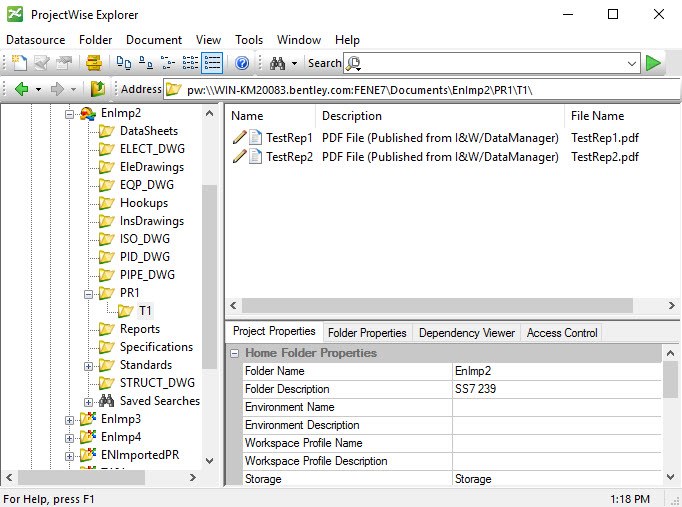Screen dimensions: 682x507
Task: Switch to small icons view
Action: [x=146, y=63]
